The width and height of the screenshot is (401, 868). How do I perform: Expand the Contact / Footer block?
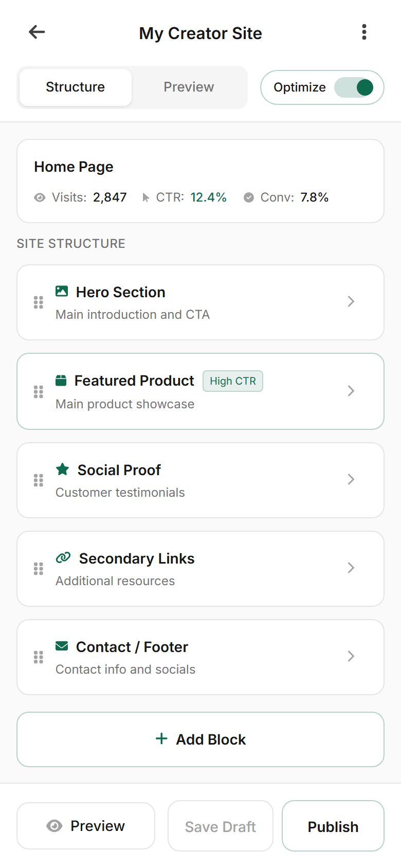(x=351, y=657)
